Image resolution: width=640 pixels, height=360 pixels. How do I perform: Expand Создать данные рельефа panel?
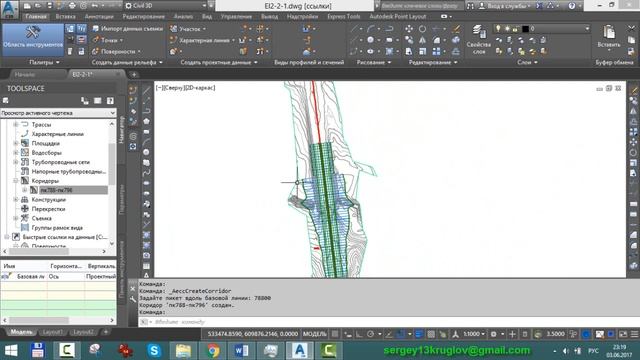pyautogui.click(x=127, y=62)
